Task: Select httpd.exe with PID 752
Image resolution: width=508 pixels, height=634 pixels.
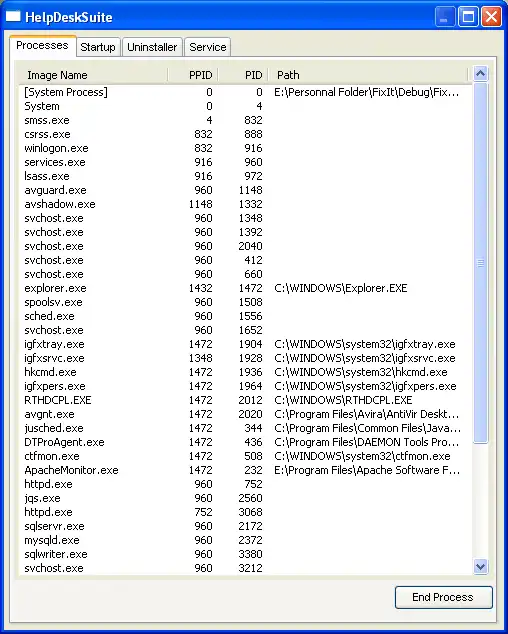Action: [x=245, y=484]
